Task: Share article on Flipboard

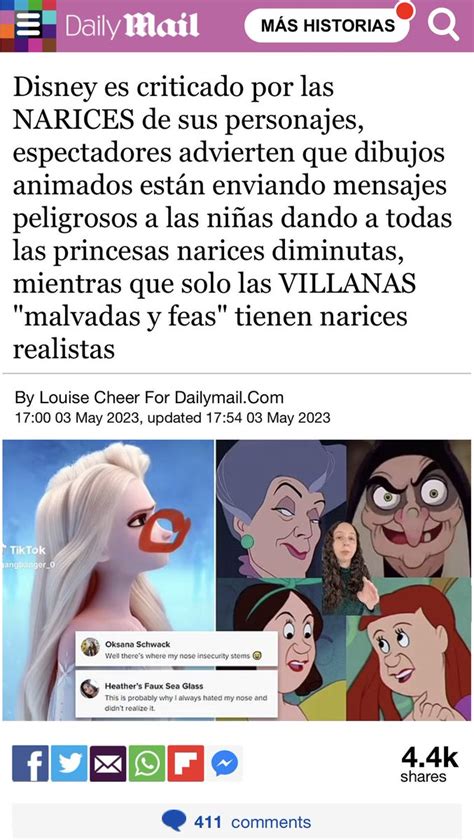Action: [186, 763]
